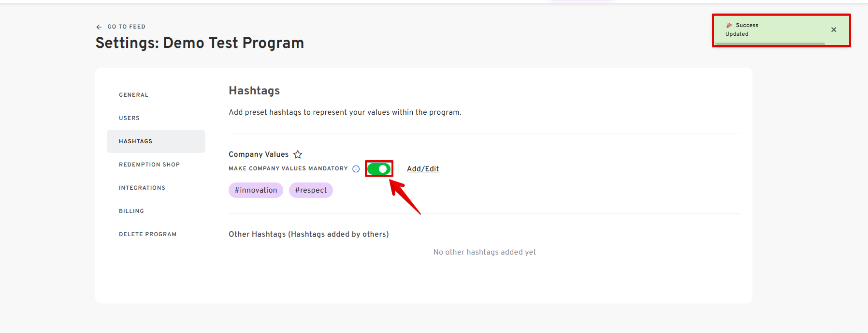868x333 pixels.
Task: Click the back arrow beside Go To Feed
Action: point(99,27)
